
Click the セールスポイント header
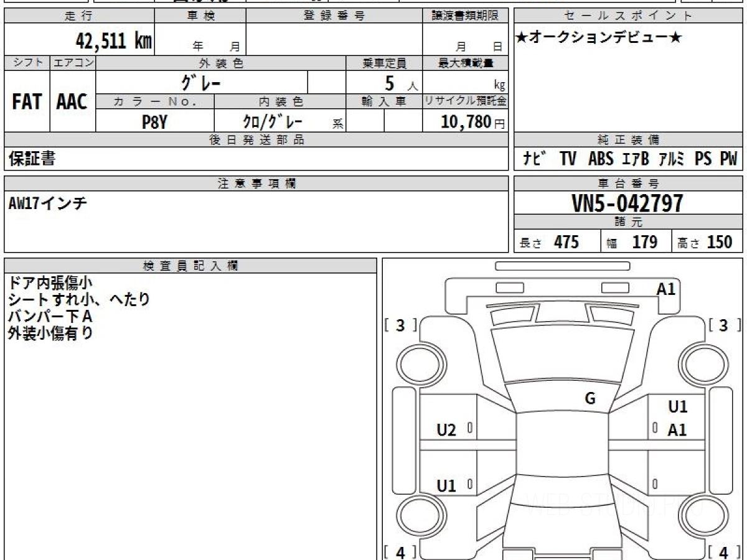[628, 16]
